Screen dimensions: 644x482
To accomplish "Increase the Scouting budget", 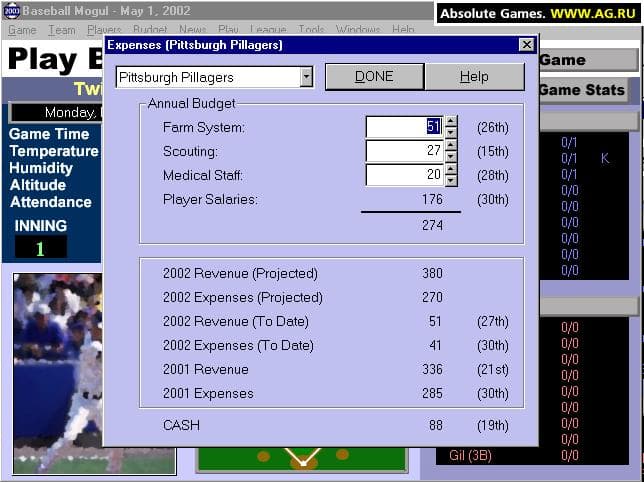I will [x=451, y=146].
